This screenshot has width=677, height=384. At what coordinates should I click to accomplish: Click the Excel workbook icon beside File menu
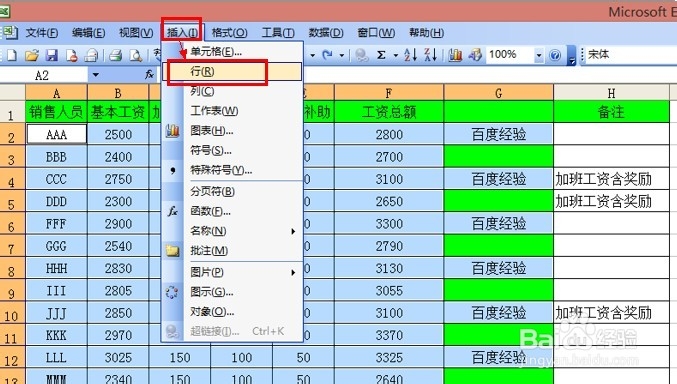tap(10, 32)
